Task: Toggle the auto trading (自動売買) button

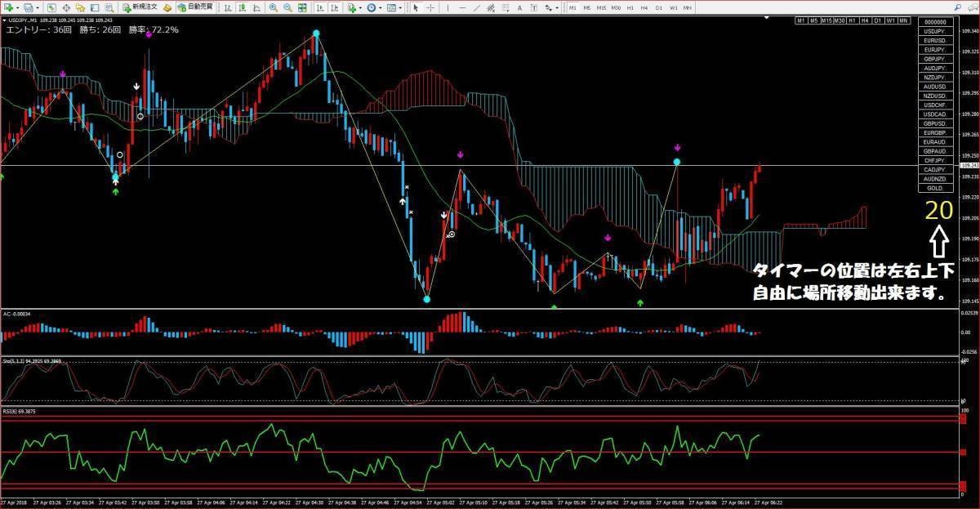Action: coord(195,7)
